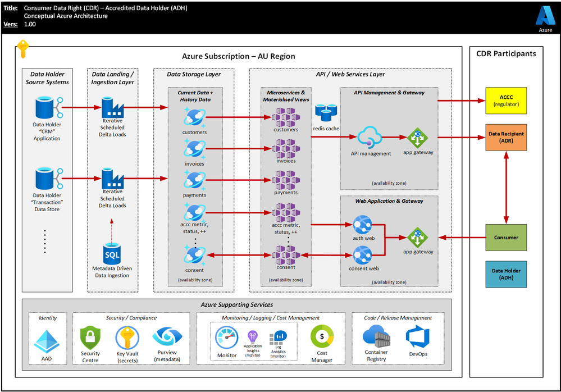Click the Monitoring / Logging / Cost Management label
The width and height of the screenshot is (561, 392).
(271, 318)
